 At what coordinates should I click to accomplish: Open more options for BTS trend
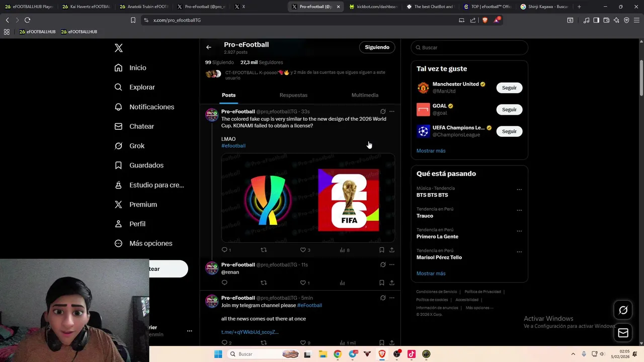tap(519, 190)
